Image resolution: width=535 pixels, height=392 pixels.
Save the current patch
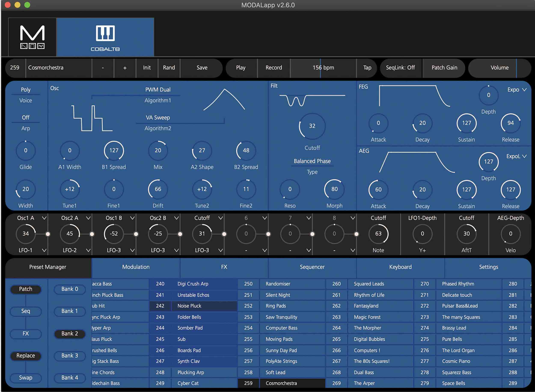[x=202, y=68]
